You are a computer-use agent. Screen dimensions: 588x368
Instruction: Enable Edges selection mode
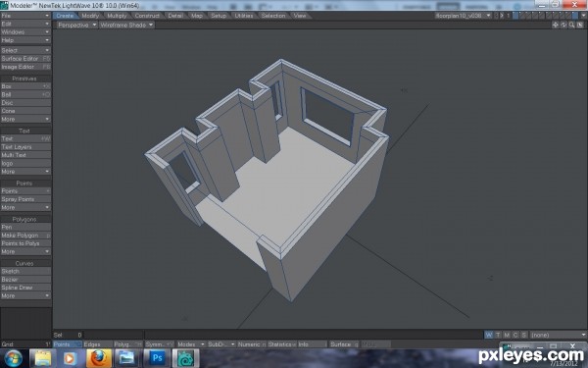[x=97, y=344]
